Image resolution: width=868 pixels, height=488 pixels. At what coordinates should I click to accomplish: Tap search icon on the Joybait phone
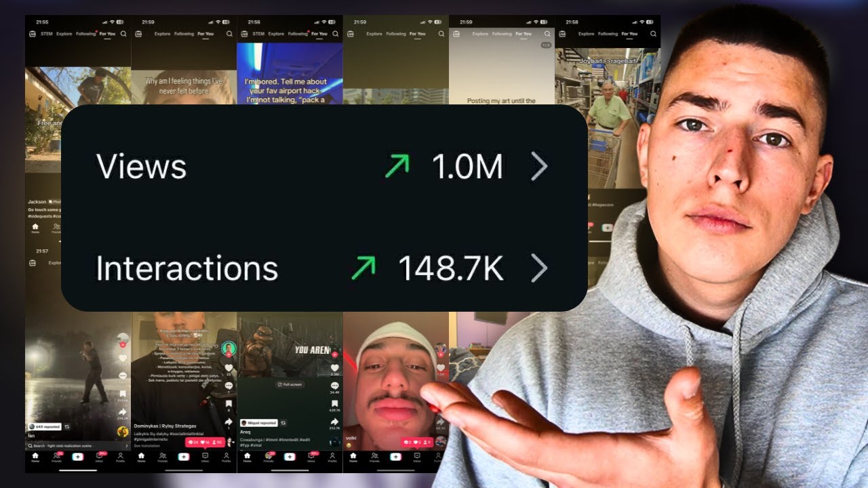(653, 33)
